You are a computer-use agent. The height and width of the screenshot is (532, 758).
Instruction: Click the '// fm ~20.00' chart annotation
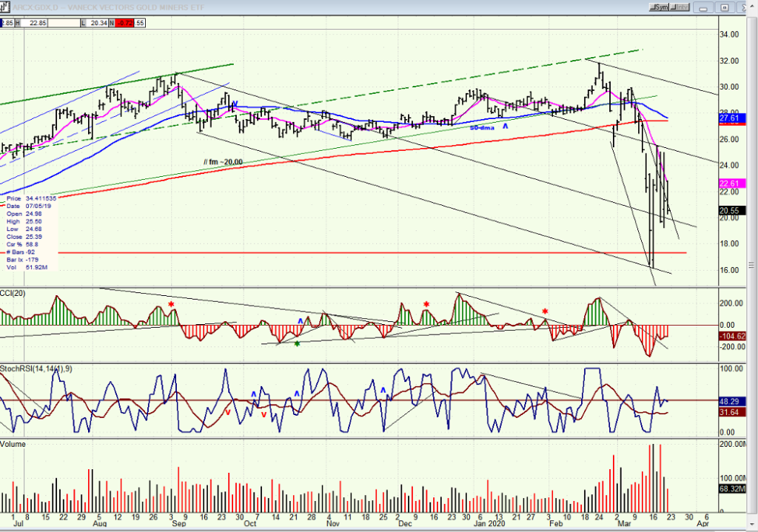pos(224,162)
